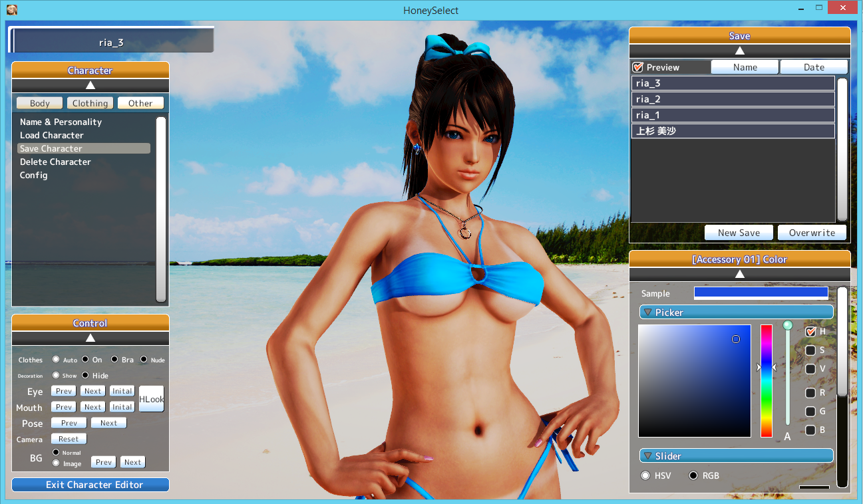
Task: Open the Clothing tab
Action: pos(90,103)
